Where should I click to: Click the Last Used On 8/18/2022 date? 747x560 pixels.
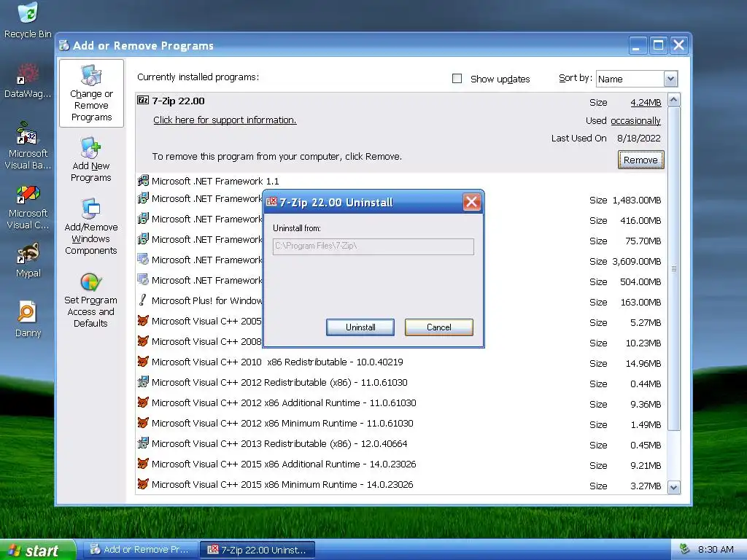(x=639, y=138)
